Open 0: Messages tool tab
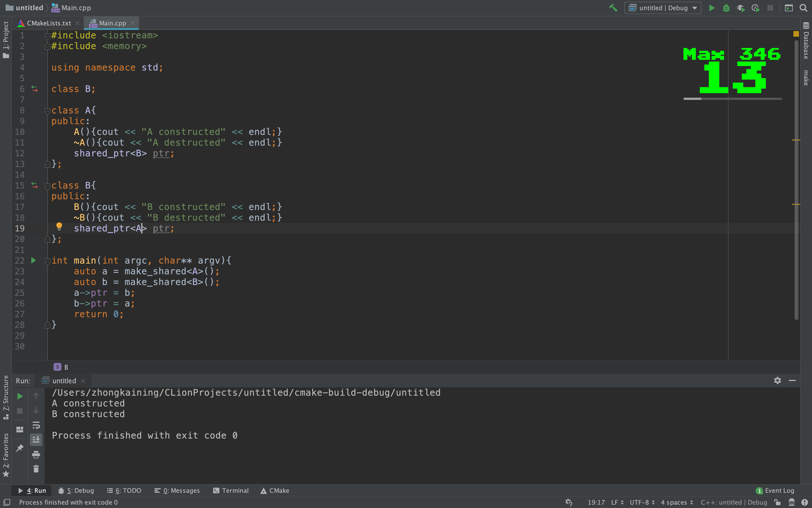 pyautogui.click(x=177, y=491)
